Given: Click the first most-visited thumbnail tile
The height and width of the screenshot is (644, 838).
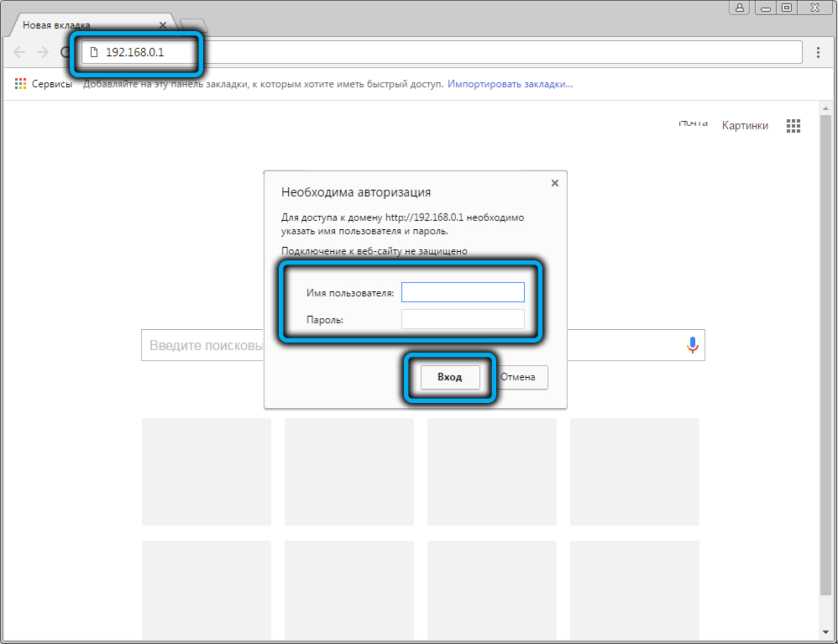Looking at the screenshot, I should pos(207,472).
